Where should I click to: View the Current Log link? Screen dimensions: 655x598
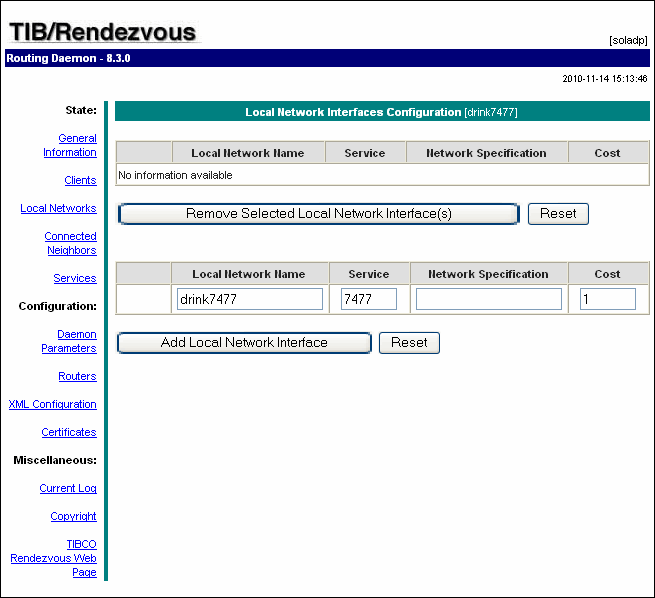coord(68,488)
